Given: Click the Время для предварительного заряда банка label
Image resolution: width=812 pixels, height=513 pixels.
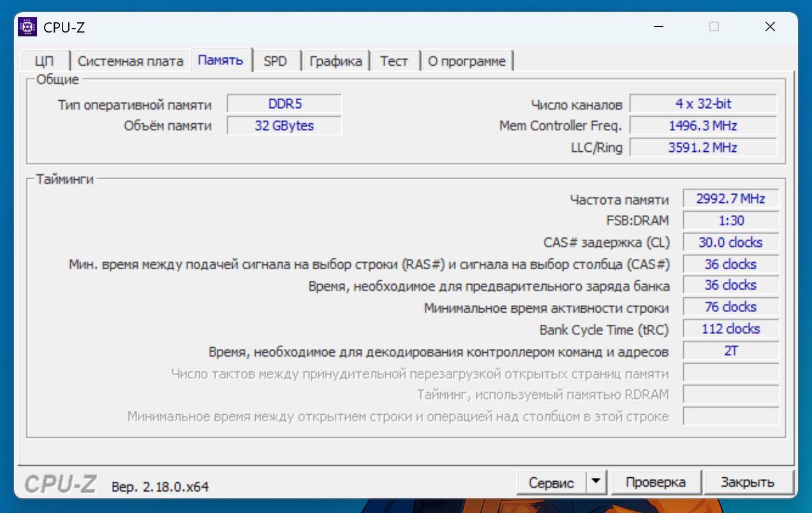Looking at the screenshot, I should [x=489, y=286].
